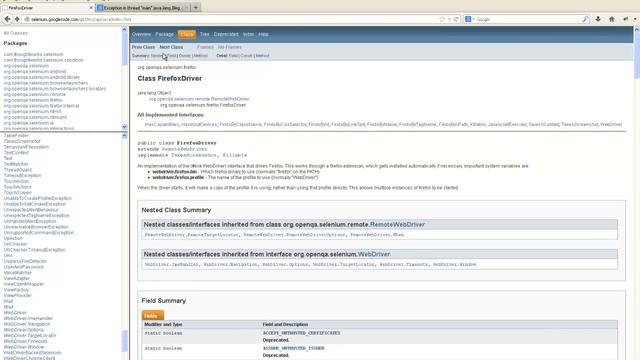Open org.openqa.selenium.chrome package
Screen dimensions: 640x360
pyautogui.click(x=35, y=94)
